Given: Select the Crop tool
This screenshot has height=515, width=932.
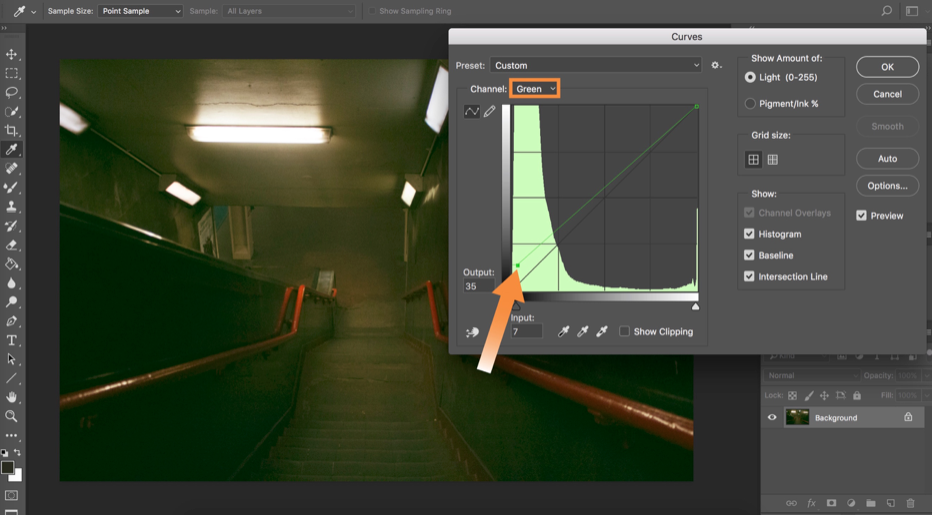Looking at the screenshot, I should coord(11,131).
